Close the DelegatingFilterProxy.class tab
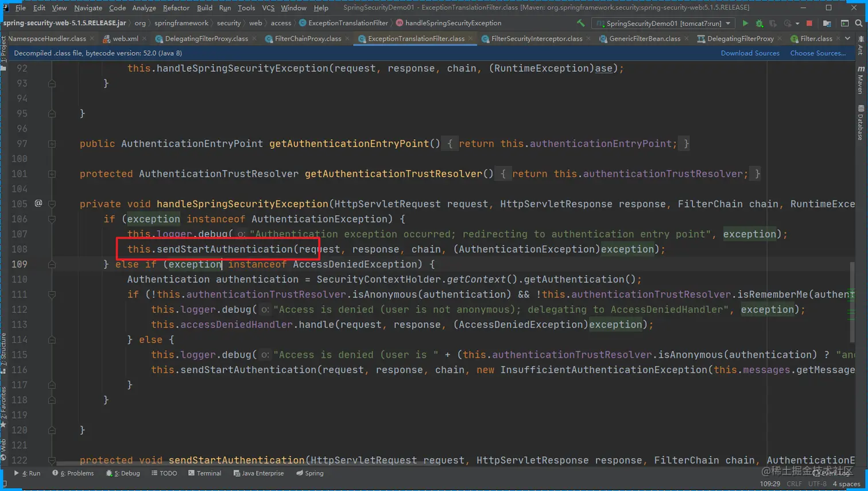868x491 pixels. pos(254,38)
